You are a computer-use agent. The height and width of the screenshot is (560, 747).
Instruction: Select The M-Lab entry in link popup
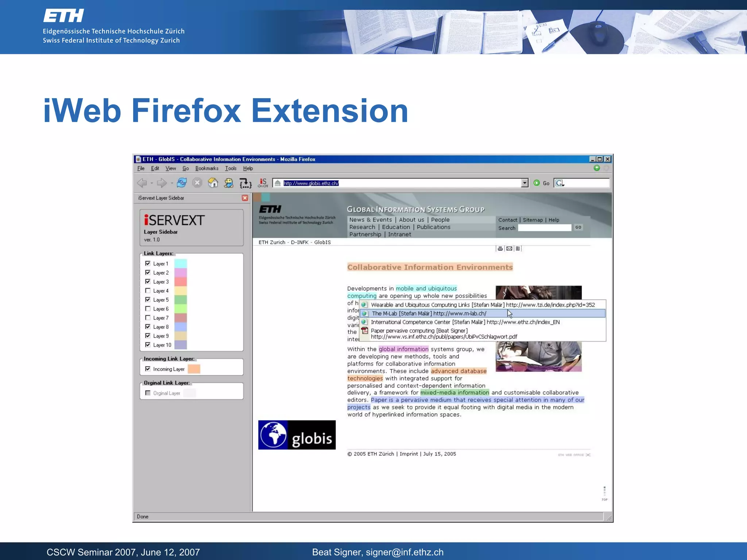429,314
